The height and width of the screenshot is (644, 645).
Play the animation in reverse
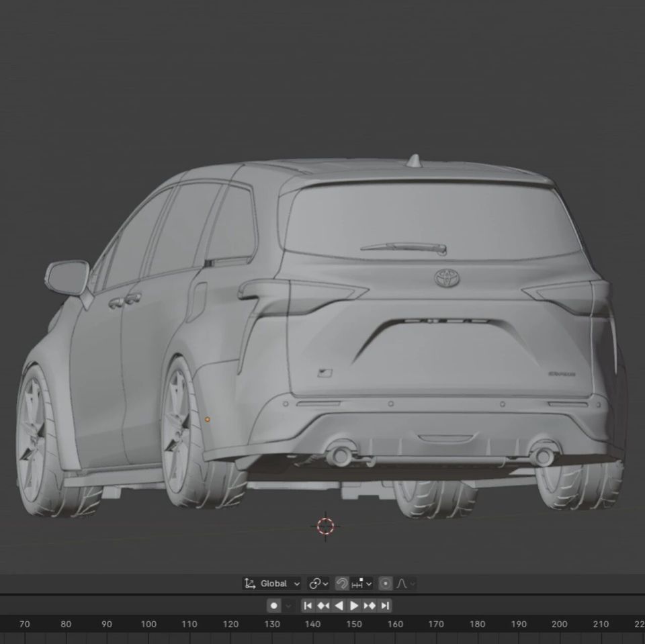pyautogui.click(x=339, y=605)
